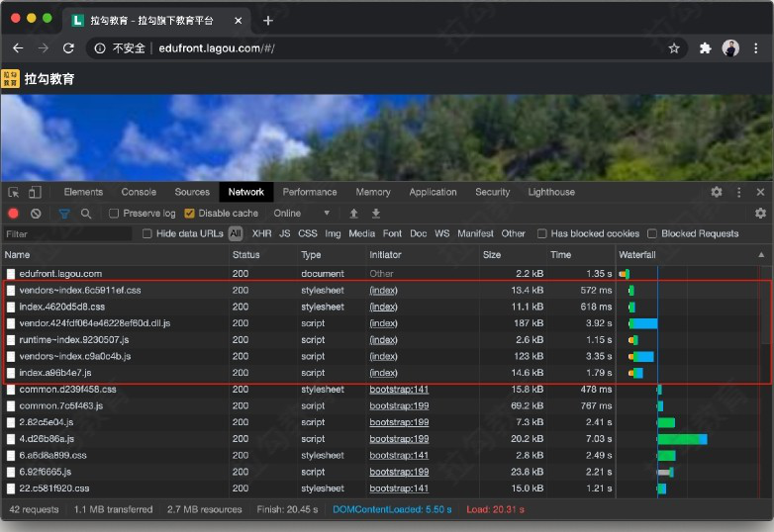This screenshot has height=532, width=774.
Task: Open the network search magnifier
Action: pyautogui.click(x=86, y=214)
